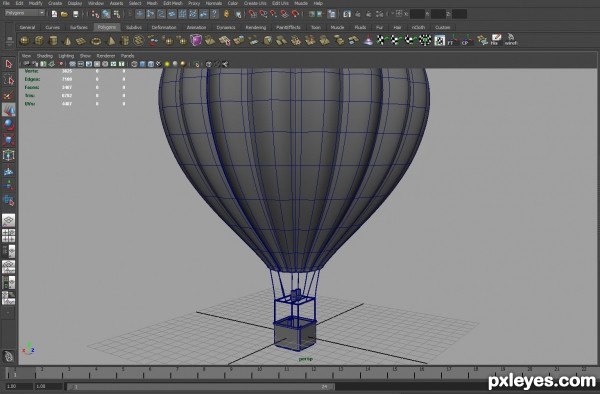Select the Show Manipulator tool
This screenshot has width=600, height=394.
click(x=8, y=186)
